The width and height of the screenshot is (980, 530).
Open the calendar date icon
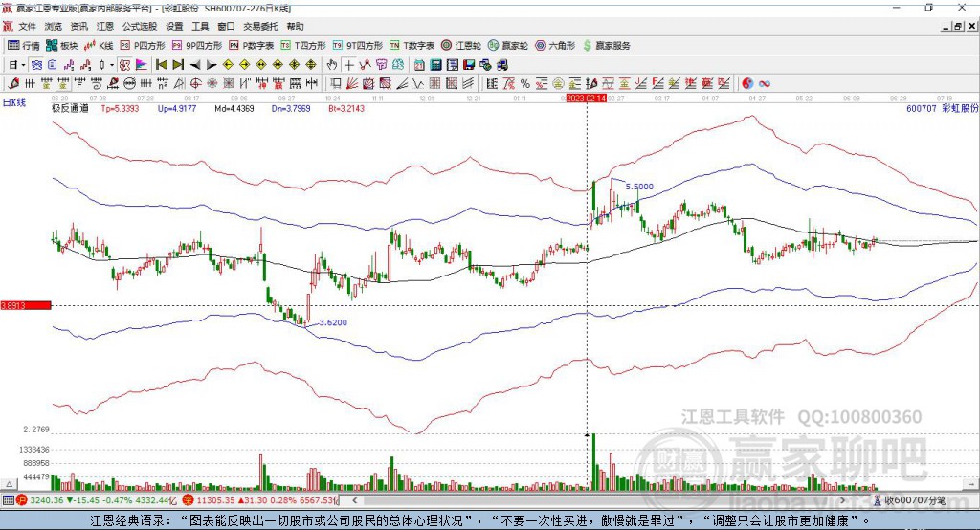[x=419, y=65]
